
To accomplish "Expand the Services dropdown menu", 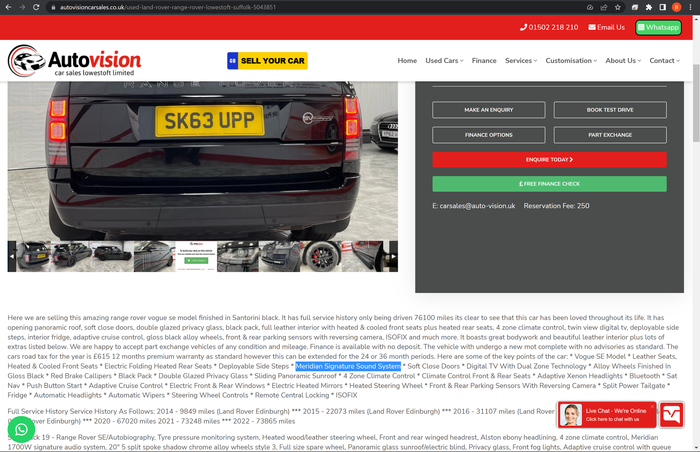I will point(521,61).
